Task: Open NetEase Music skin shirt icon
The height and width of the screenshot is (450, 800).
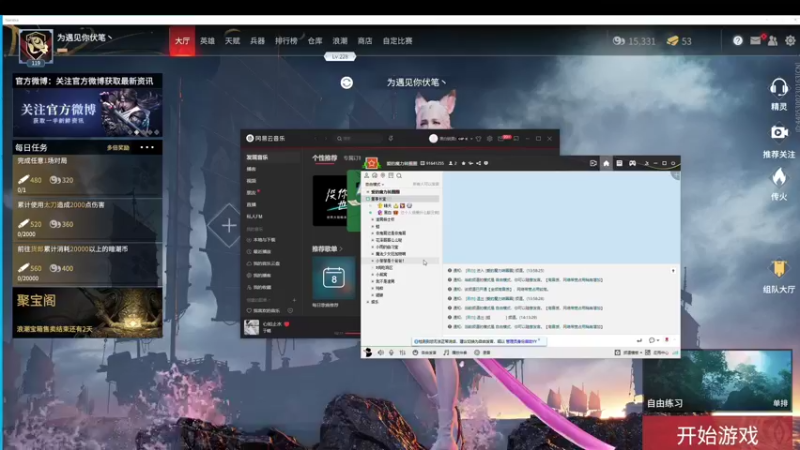Action: 478,138
